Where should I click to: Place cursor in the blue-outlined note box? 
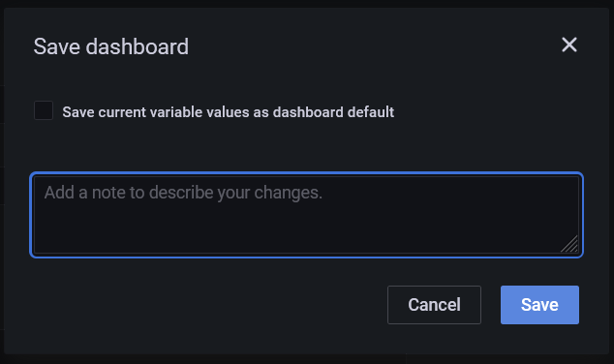tap(306, 215)
